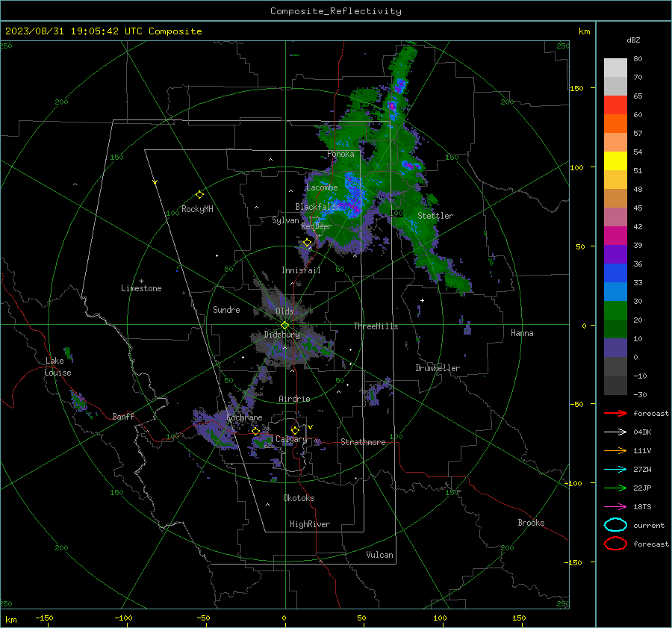Select the blue swatch below 36
The height and width of the screenshot is (628, 672).
pyautogui.click(x=615, y=273)
